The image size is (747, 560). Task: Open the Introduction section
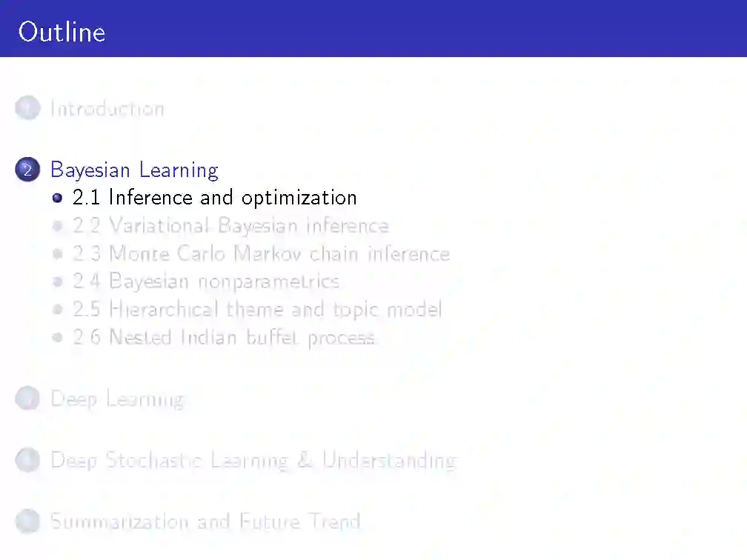(x=107, y=109)
